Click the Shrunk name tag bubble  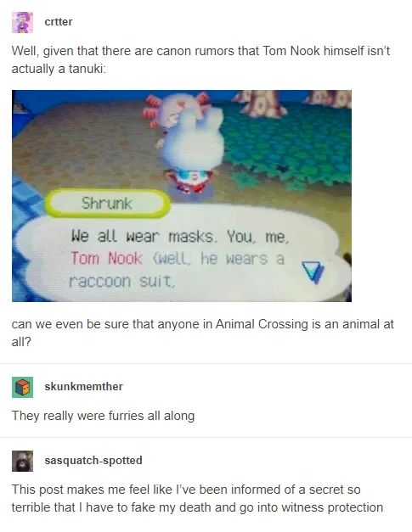pyautogui.click(x=107, y=204)
